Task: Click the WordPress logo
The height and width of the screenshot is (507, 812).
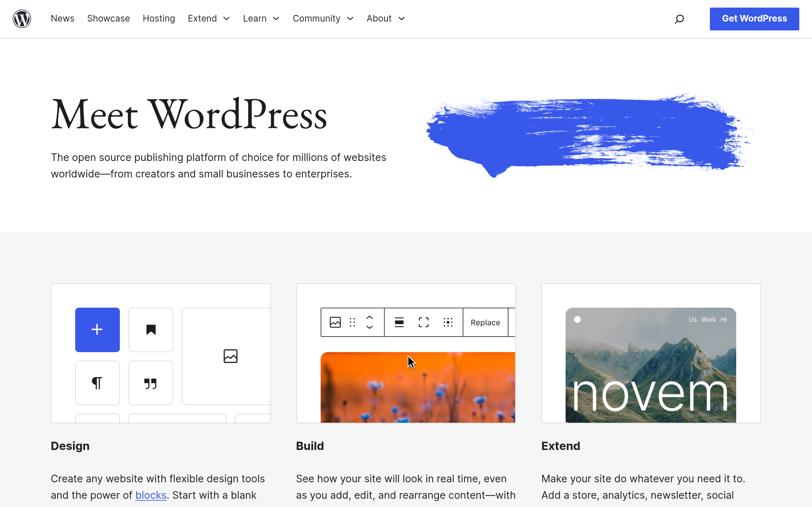Action: coord(22,18)
